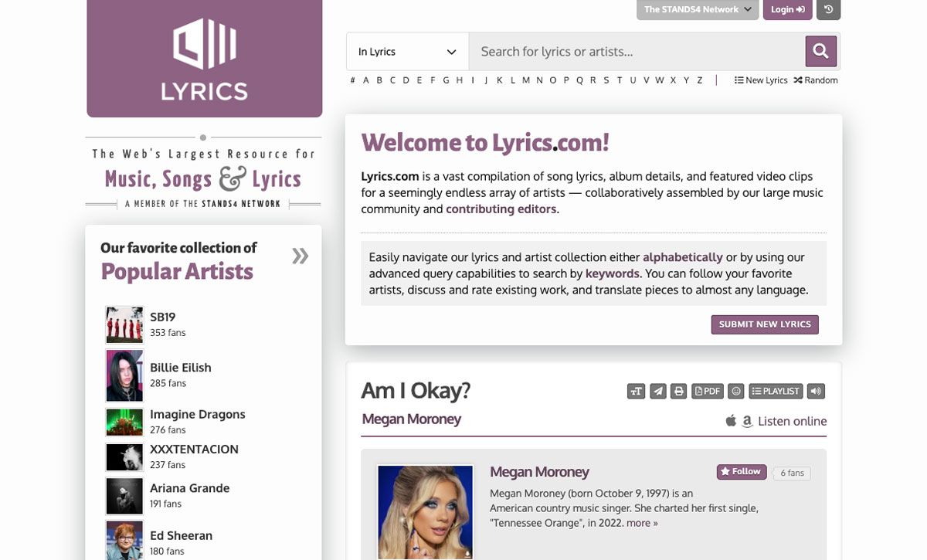Click the double chevron next to Popular Artists
The width and height of the screenshot is (927, 560).
point(301,256)
